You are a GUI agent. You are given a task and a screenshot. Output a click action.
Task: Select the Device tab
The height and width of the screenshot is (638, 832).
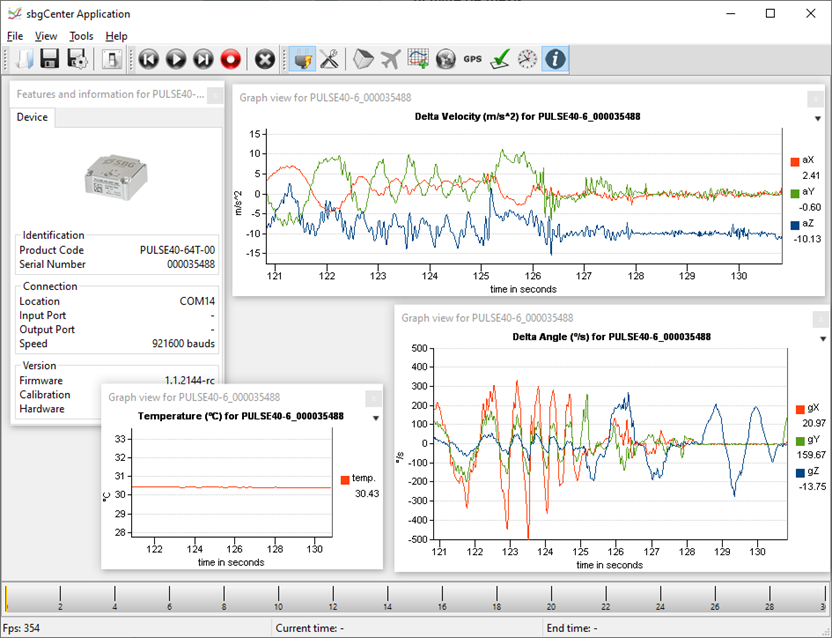point(32,117)
